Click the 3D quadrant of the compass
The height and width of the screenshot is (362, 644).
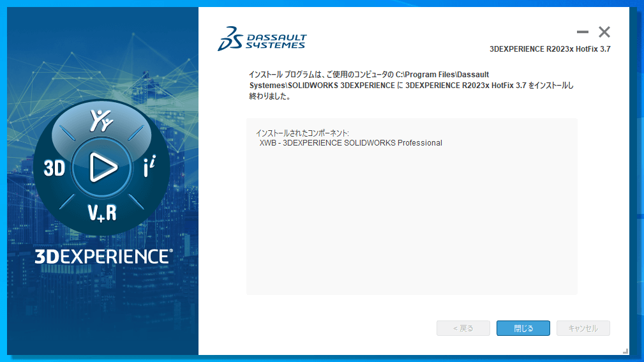click(55, 168)
